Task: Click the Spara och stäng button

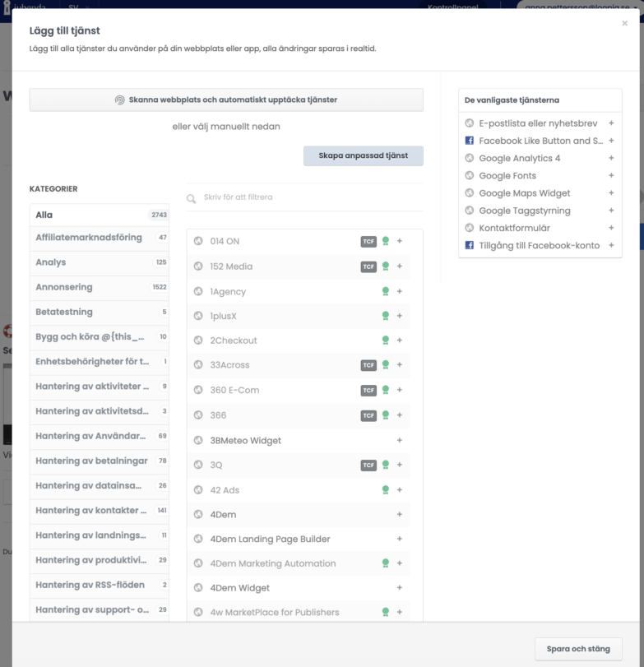Action: [578, 649]
